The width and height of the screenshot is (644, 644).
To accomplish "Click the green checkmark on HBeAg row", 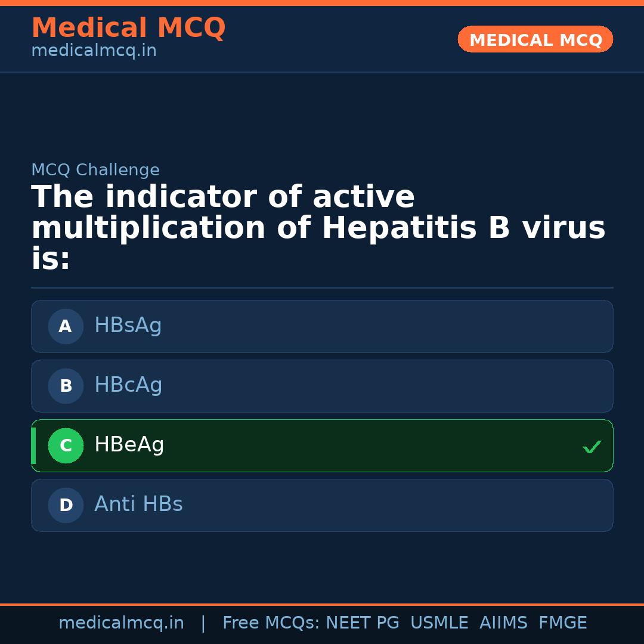I will [x=592, y=447].
